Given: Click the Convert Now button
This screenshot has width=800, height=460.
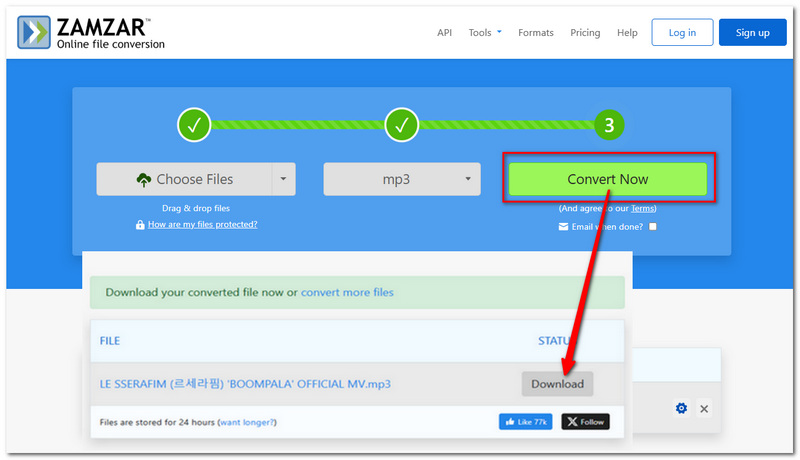Looking at the screenshot, I should point(608,179).
